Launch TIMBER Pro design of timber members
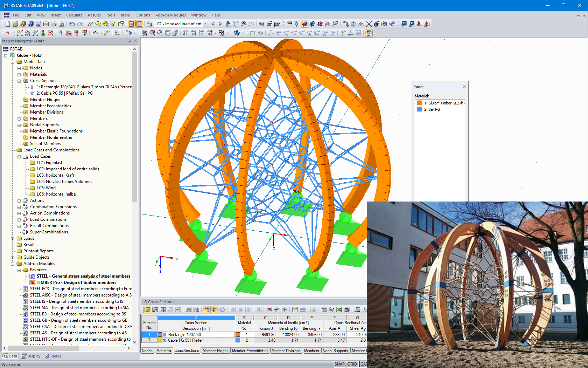Image resolution: width=588 pixels, height=368 pixels. point(76,282)
